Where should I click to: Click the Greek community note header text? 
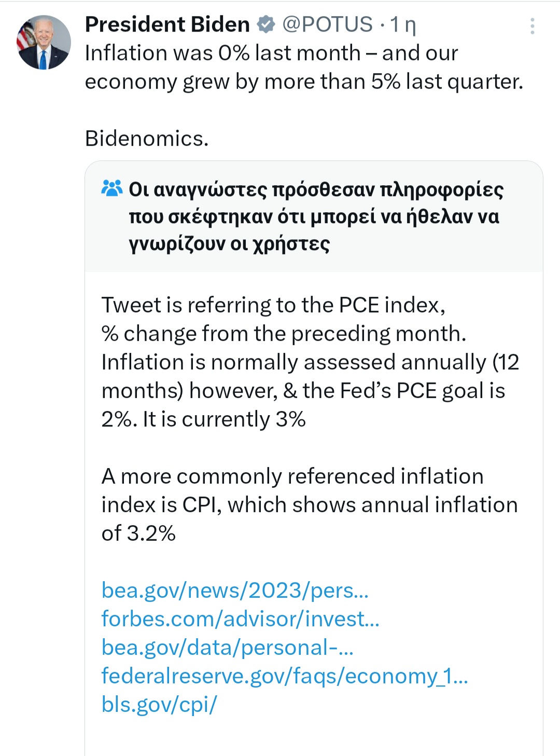(315, 216)
